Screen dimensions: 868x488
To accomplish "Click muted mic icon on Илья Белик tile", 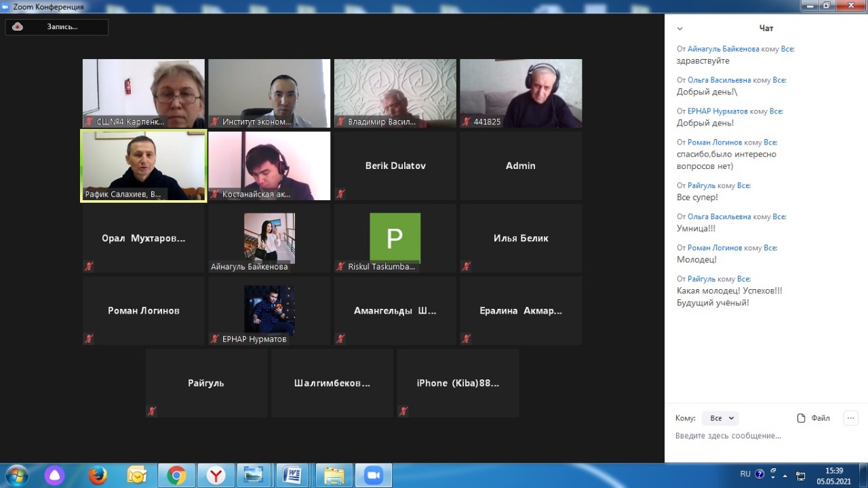I will pos(467,267).
